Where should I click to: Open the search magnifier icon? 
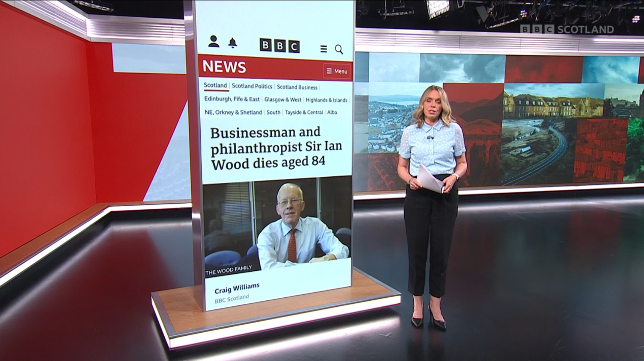point(339,50)
